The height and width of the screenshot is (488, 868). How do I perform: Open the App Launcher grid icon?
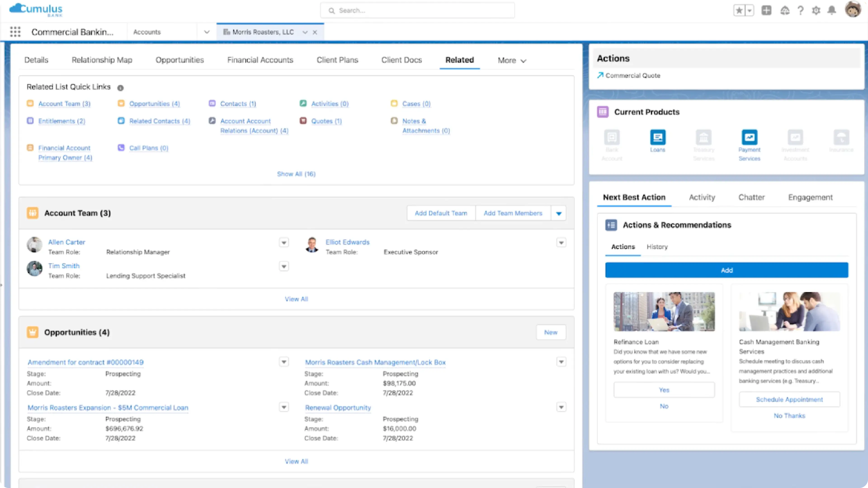click(15, 32)
